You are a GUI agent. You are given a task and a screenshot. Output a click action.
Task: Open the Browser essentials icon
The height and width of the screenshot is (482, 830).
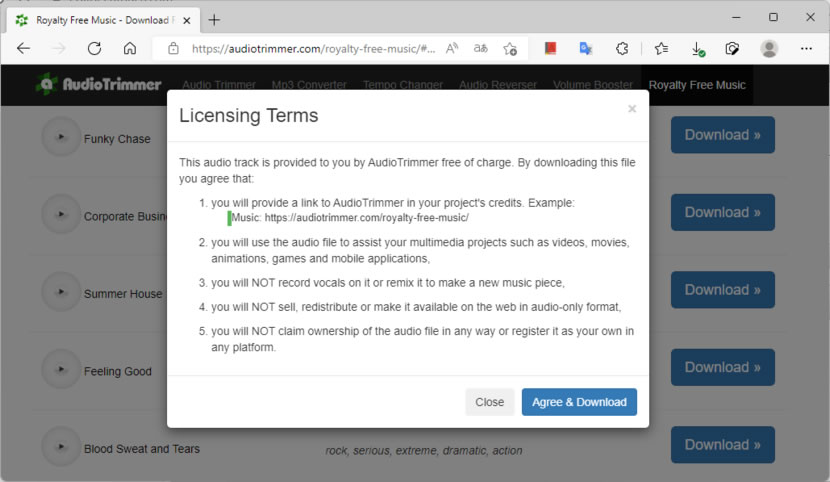point(732,49)
